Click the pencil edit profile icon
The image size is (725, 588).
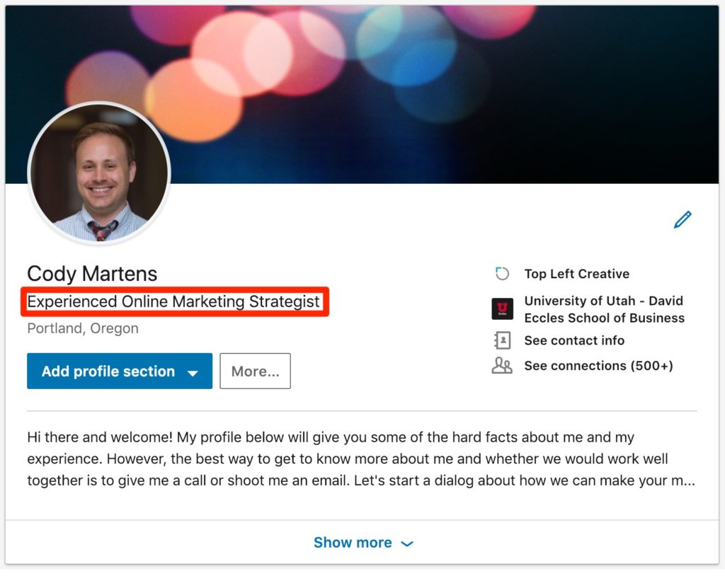point(683,220)
